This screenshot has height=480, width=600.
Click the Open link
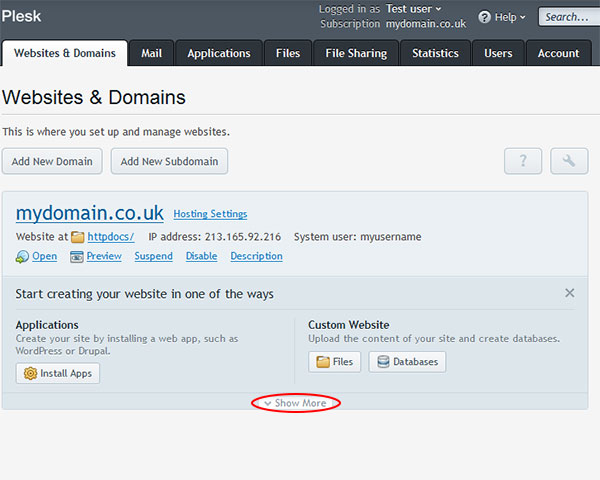[45, 256]
